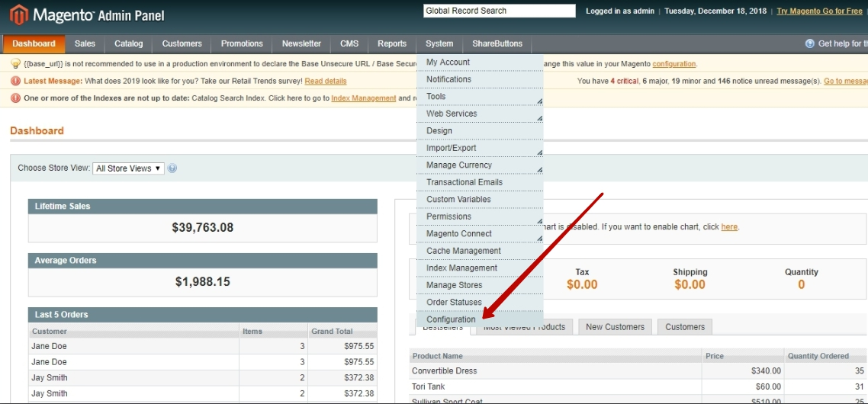868x404 pixels.
Task: Expand the Manage Currency submenu
Action: [480, 165]
